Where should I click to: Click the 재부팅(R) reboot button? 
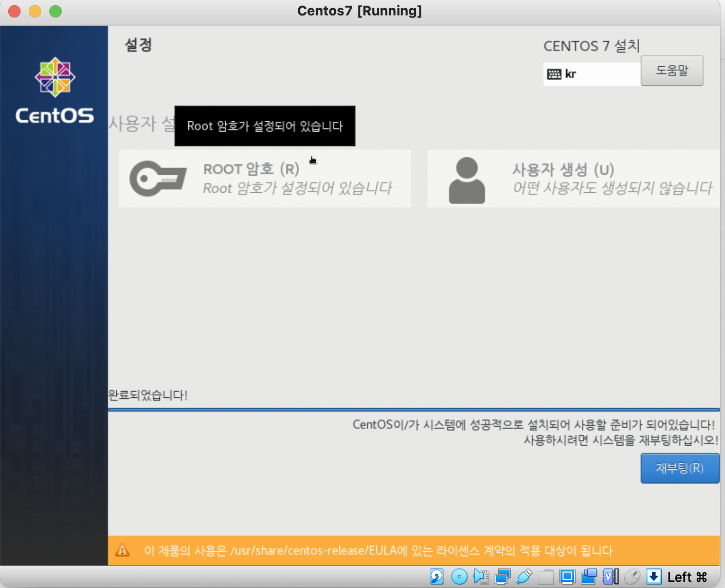coord(680,468)
